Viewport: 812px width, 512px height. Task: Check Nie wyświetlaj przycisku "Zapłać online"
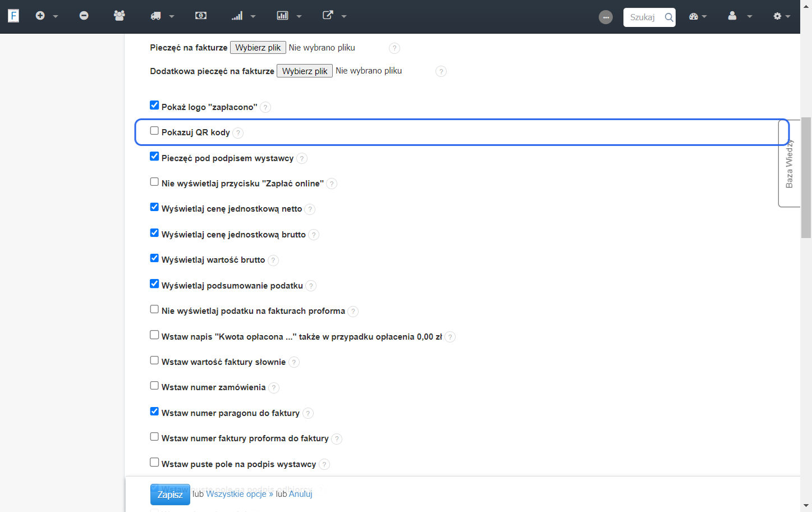154,182
